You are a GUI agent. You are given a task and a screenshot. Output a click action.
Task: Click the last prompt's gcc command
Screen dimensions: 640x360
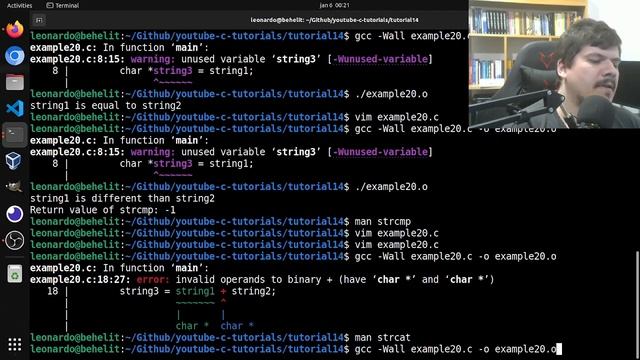tap(455, 349)
